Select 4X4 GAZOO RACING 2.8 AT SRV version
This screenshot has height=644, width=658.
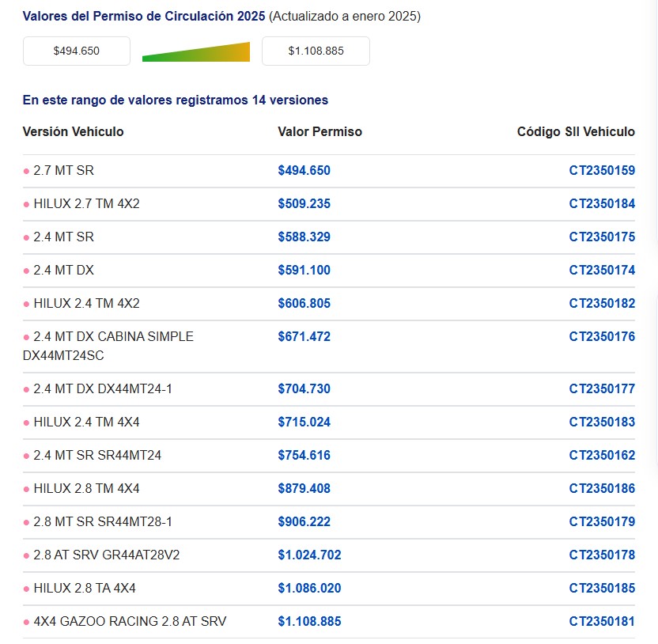[130, 622]
